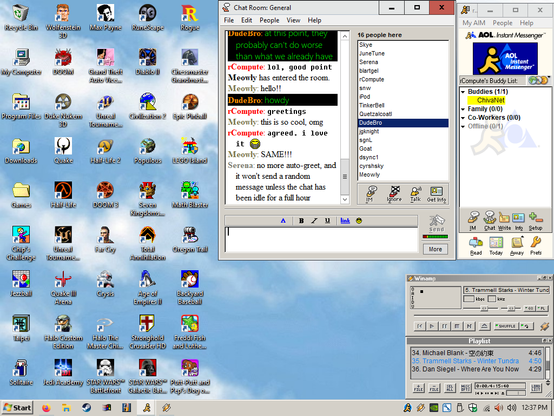Screen dimensions: 554x416
Task: Toggle underline formatting in chat toolbar
Action: (327, 221)
